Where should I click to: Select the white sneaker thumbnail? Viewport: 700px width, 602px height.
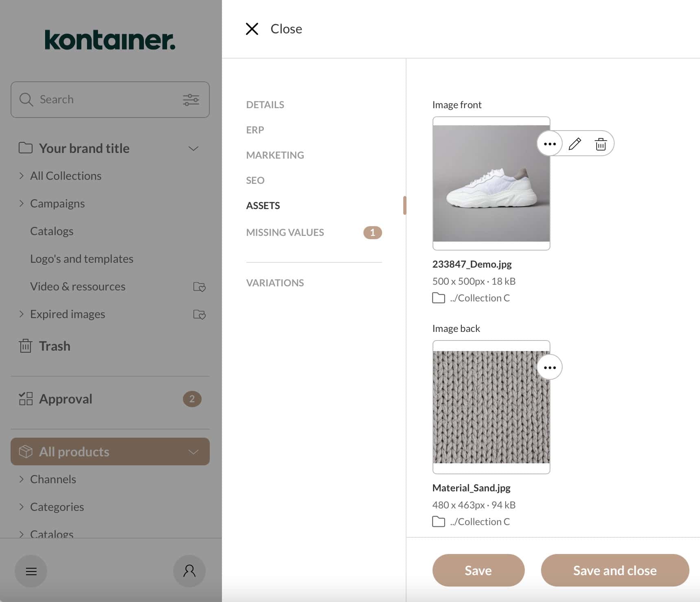pos(491,183)
